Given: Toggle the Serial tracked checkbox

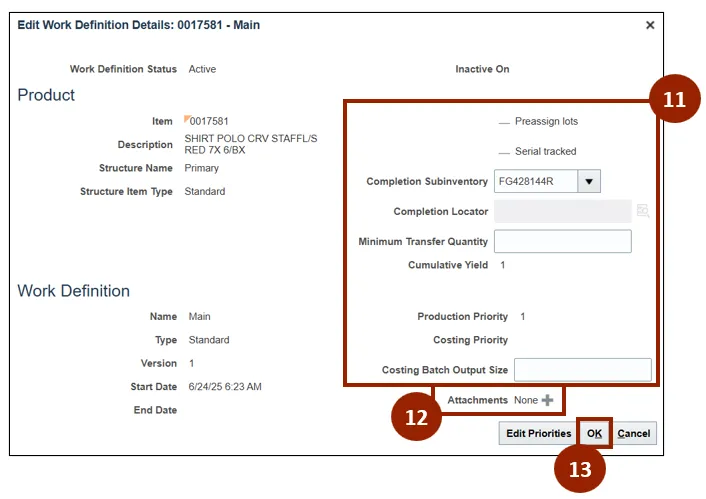Looking at the screenshot, I should (x=504, y=152).
